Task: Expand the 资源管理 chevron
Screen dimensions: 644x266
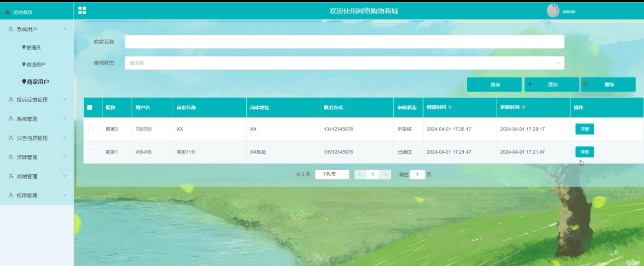Action: 65,157
